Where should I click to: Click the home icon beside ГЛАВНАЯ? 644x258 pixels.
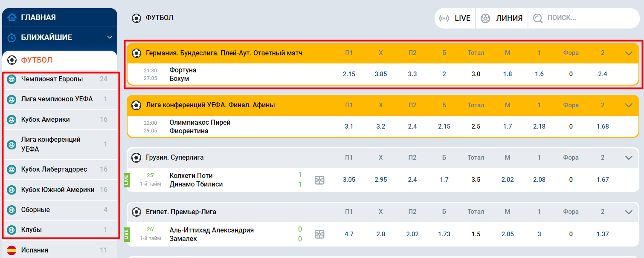[x=12, y=17]
